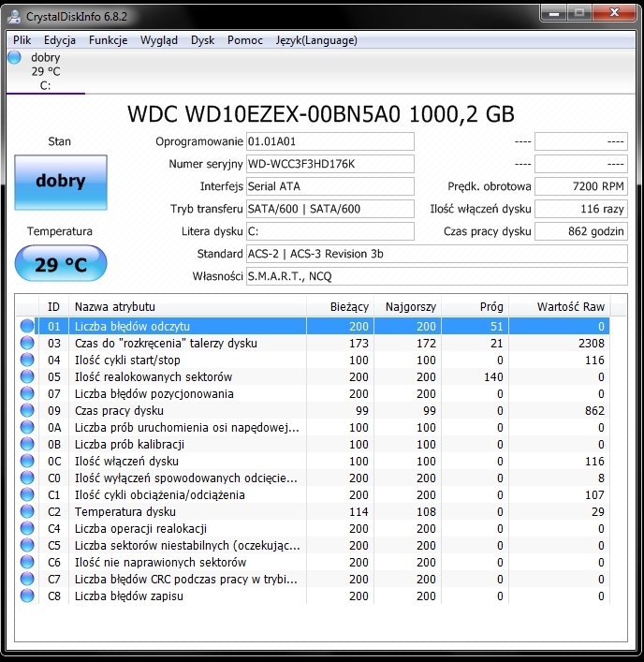The height and width of the screenshot is (662, 644).
Task: Click the Standard field ACS-2 | ACS-3
Action: point(437,254)
